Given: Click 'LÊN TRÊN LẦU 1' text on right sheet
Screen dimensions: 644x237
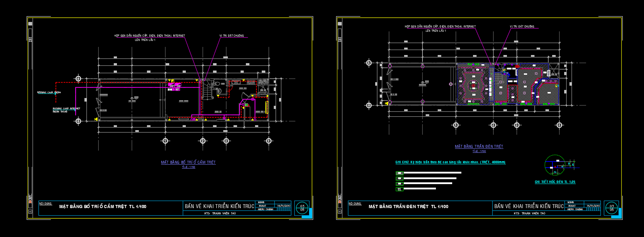Looking at the screenshot, I should pos(436,31).
